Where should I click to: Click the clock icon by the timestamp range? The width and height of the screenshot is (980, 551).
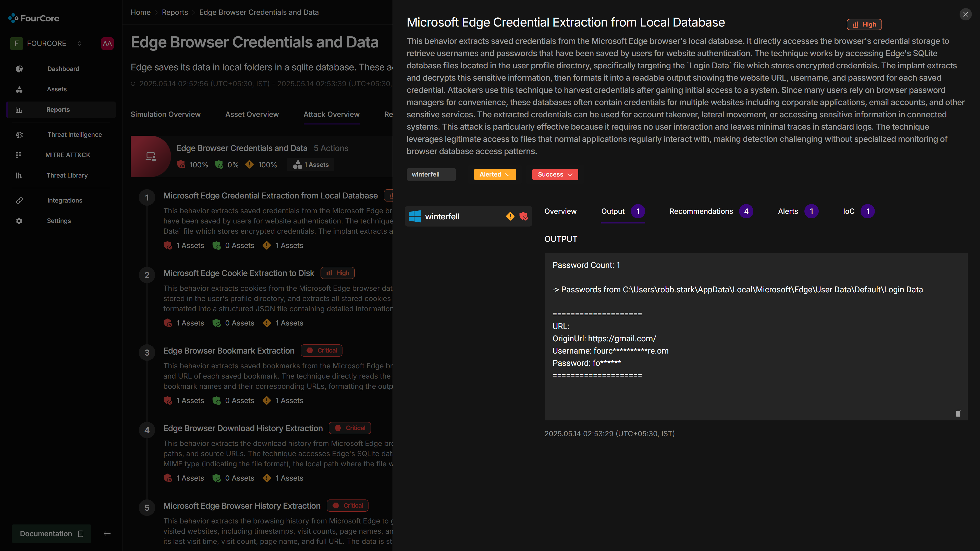point(133,84)
